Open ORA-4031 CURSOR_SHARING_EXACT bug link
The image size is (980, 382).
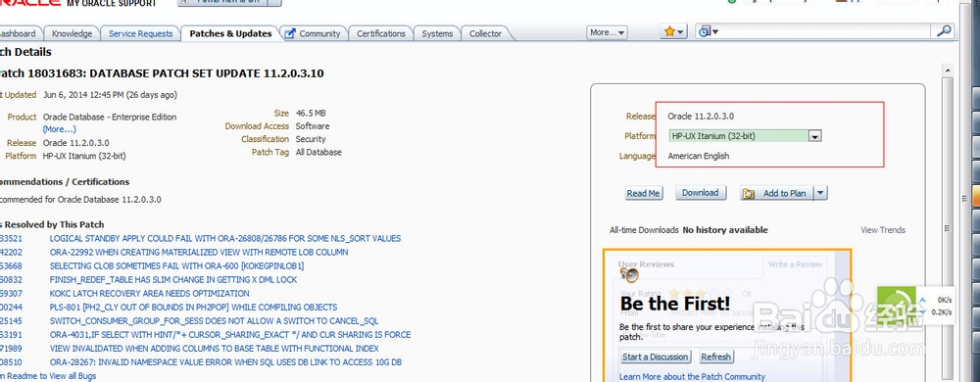230,335
